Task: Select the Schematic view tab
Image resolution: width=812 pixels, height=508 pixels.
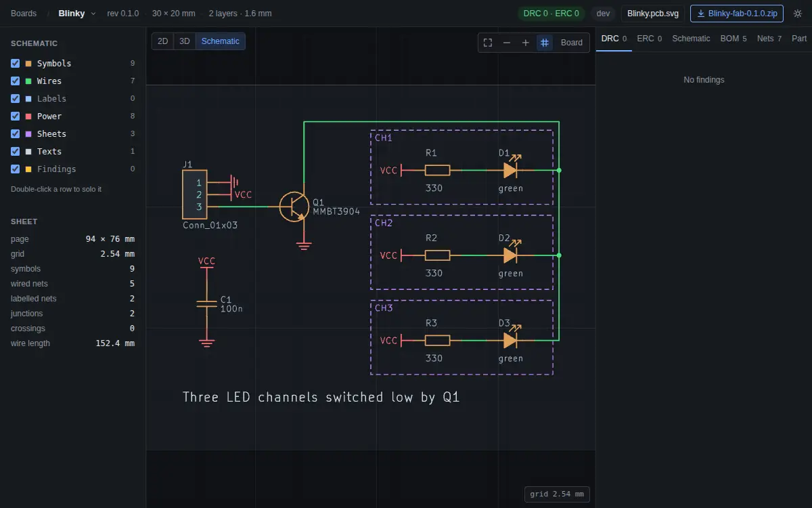Action: click(221, 41)
